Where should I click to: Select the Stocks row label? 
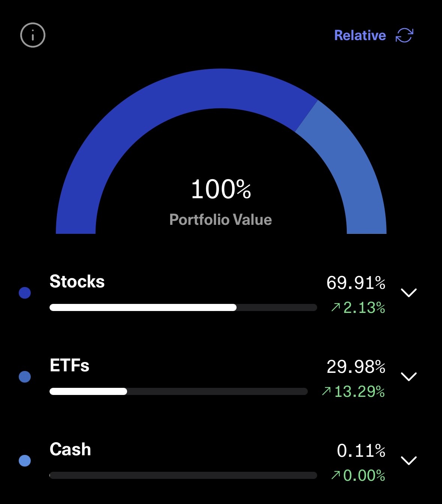click(x=77, y=281)
